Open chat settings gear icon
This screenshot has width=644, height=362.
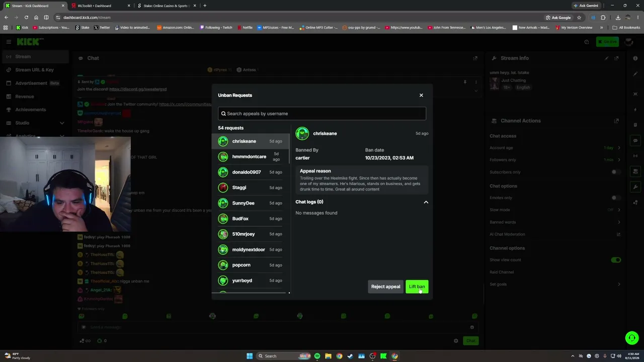[456, 341]
